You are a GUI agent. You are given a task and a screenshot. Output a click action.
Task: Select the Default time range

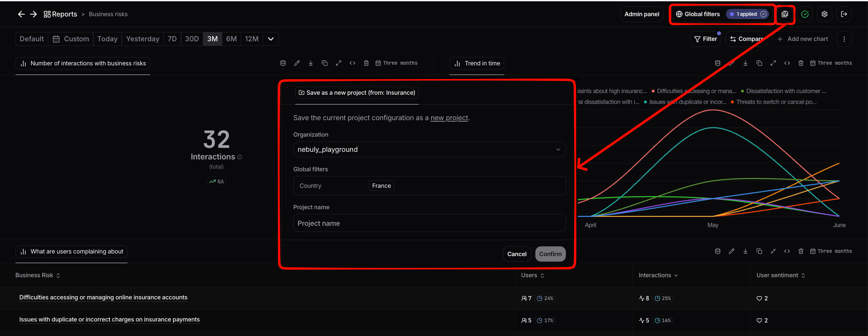click(x=32, y=39)
